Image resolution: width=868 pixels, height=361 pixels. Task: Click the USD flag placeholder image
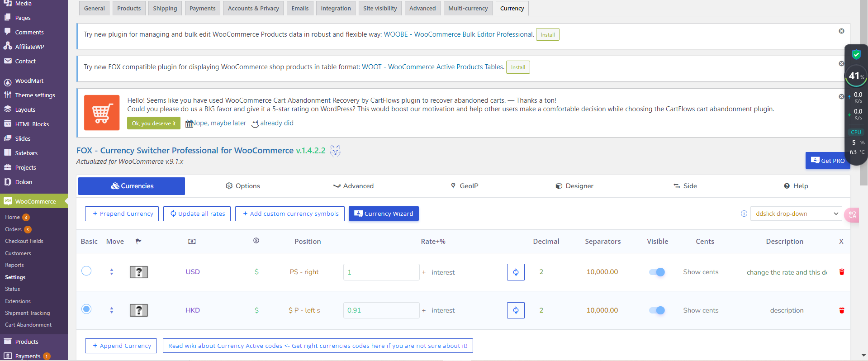(139, 272)
